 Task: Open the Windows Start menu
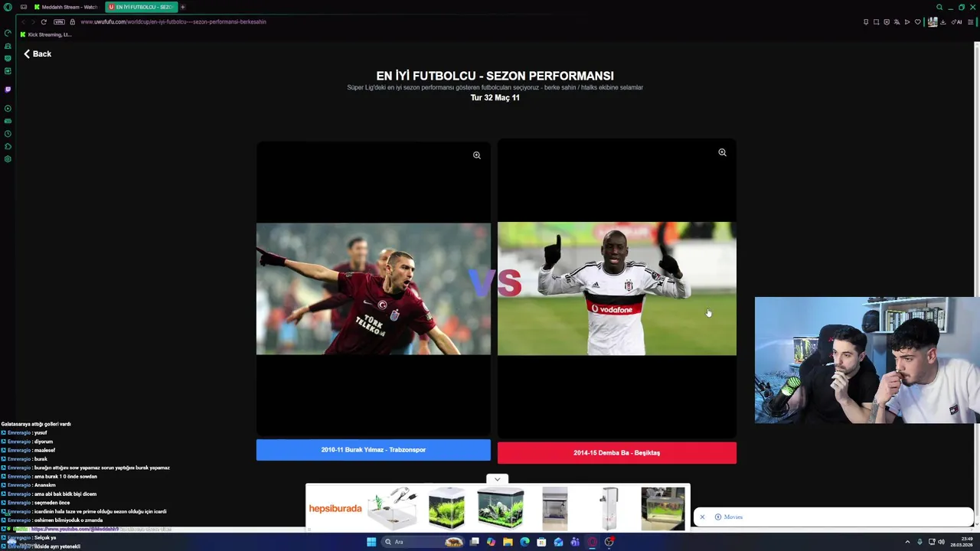pos(371,542)
